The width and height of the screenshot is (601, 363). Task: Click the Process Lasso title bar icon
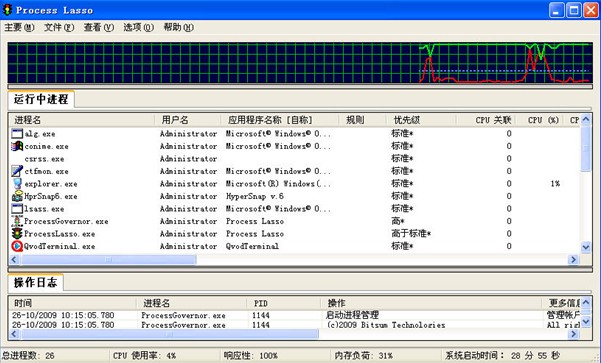coord(7,10)
